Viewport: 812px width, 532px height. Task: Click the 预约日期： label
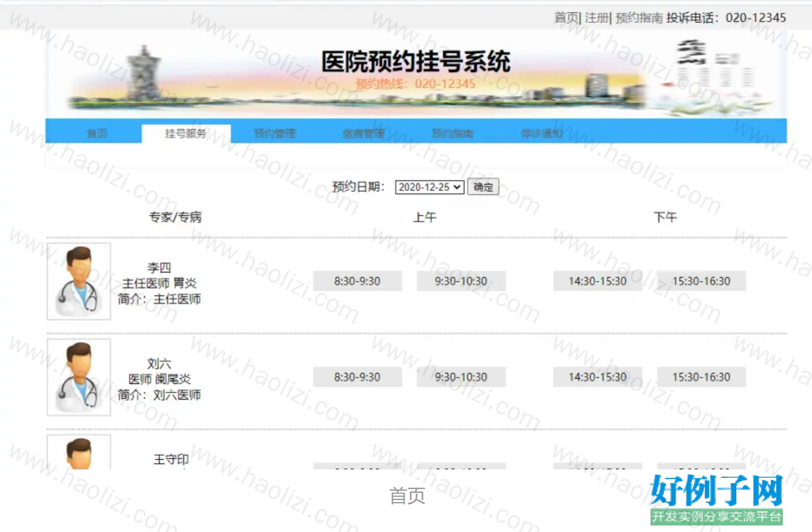click(x=359, y=187)
